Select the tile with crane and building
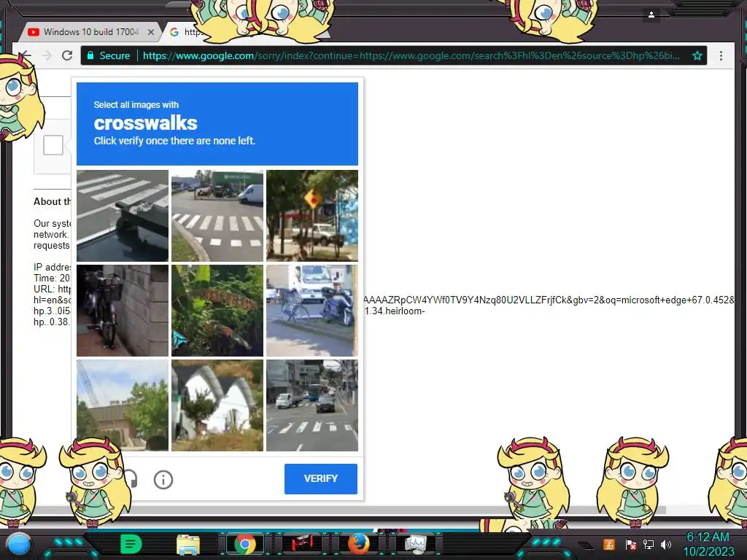The width and height of the screenshot is (747, 560). (x=123, y=405)
